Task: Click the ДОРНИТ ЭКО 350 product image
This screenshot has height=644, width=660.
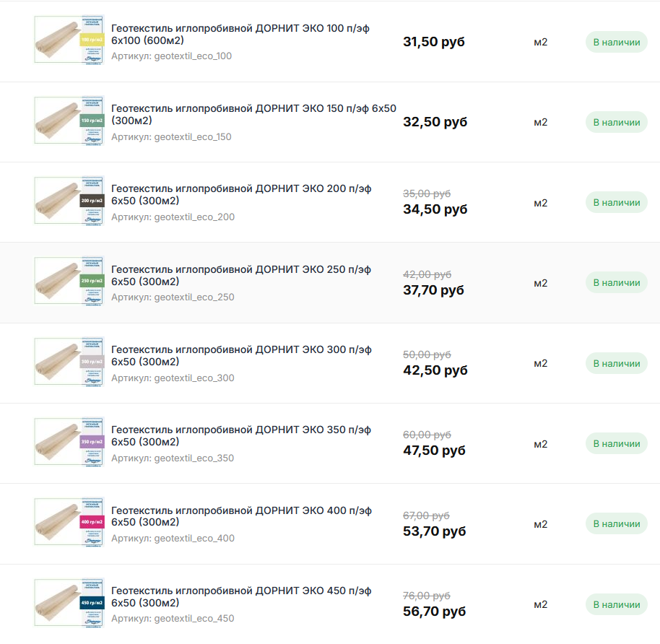Action: point(69,442)
